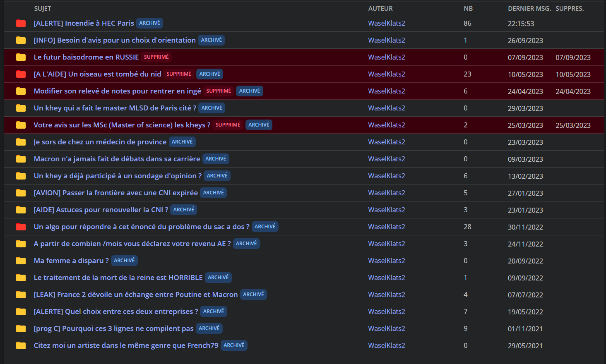606x364 pixels.
Task: Click the last message time 22:15:53
Action: (521, 24)
